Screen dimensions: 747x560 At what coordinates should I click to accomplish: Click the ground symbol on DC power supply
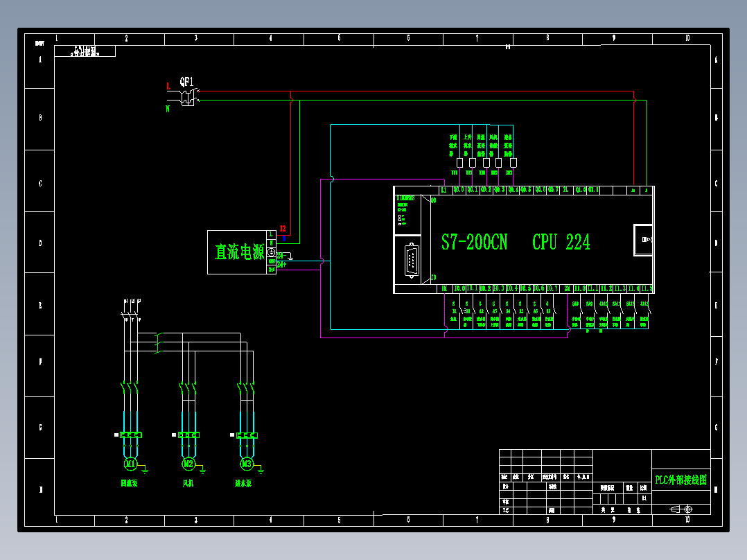271,252
